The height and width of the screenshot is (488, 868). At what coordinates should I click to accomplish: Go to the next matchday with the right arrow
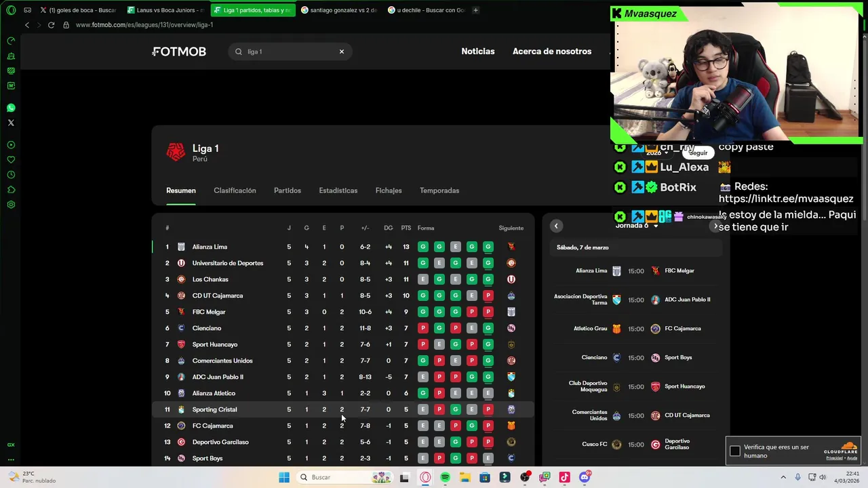point(715,226)
